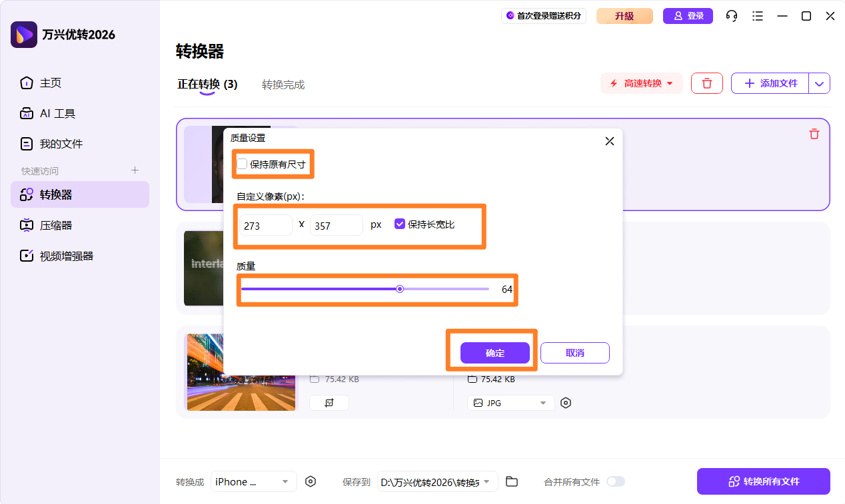Open the output settings gear beside JPG dropdown
The width and height of the screenshot is (845, 504).
(566, 402)
